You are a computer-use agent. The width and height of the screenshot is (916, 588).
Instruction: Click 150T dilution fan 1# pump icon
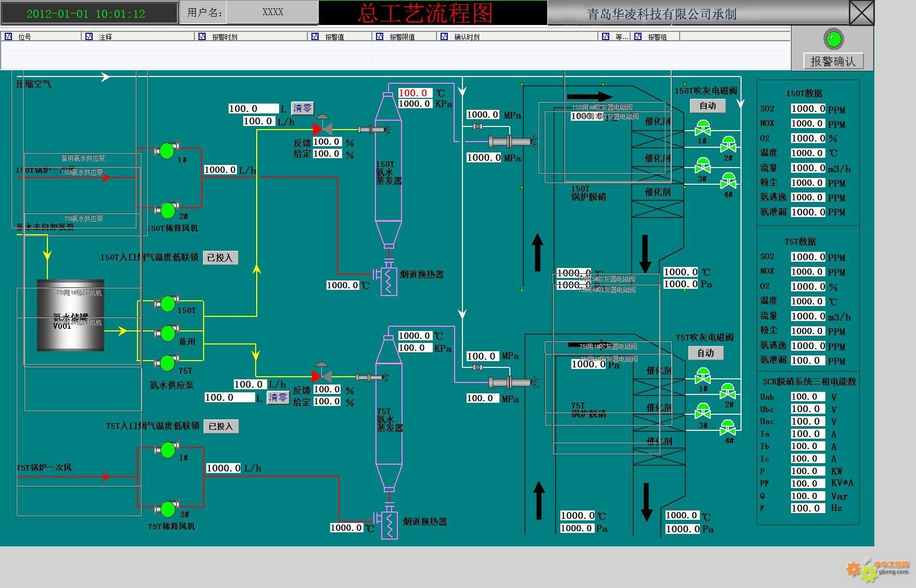point(167,150)
